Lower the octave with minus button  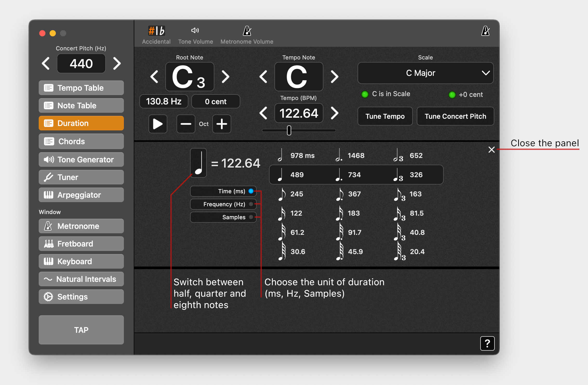pos(186,124)
